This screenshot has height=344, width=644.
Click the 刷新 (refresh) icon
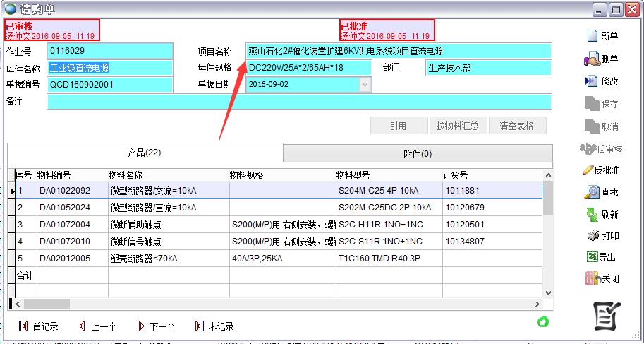point(591,215)
